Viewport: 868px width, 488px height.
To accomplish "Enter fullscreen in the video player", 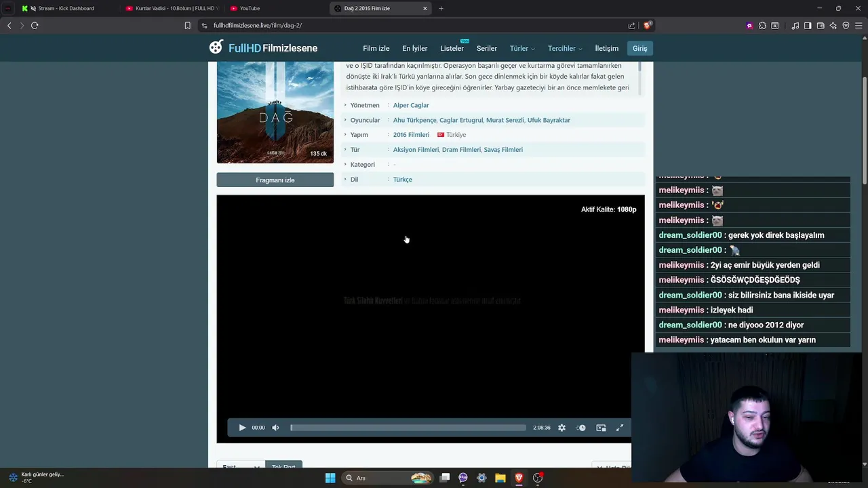I will 620,428.
